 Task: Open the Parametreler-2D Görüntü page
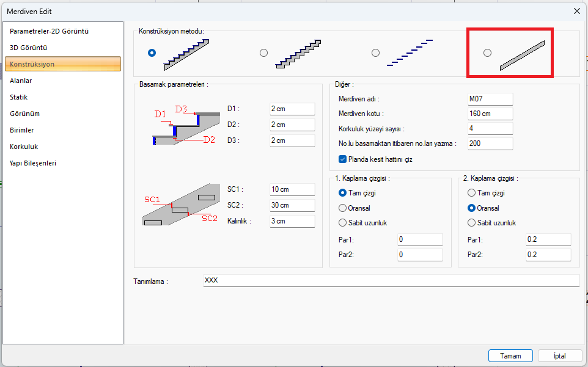[50, 31]
